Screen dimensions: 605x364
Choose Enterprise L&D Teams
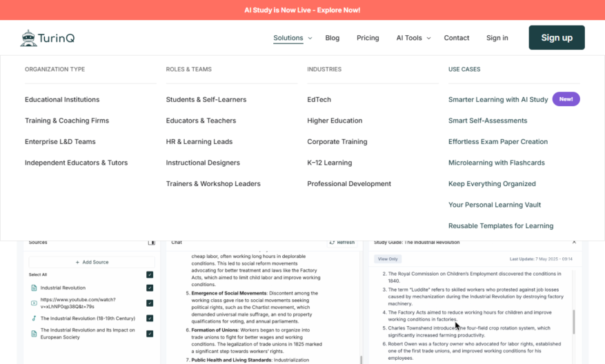tap(60, 141)
